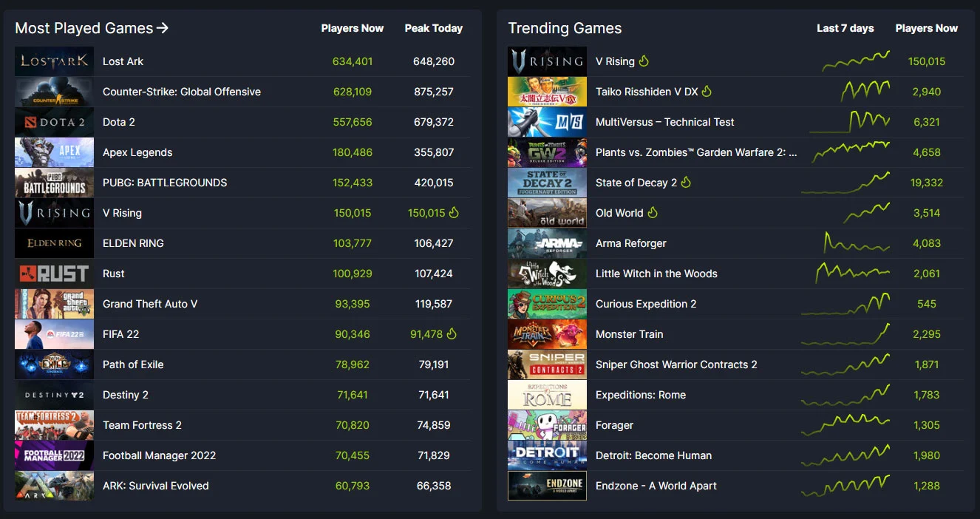Open the Endzone - A World Apart title
The height and width of the screenshot is (519, 980).
coord(656,486)
